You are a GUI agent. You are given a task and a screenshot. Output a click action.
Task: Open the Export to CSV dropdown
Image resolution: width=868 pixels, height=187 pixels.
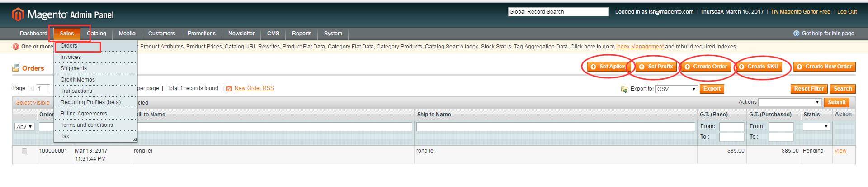(676, 89)
